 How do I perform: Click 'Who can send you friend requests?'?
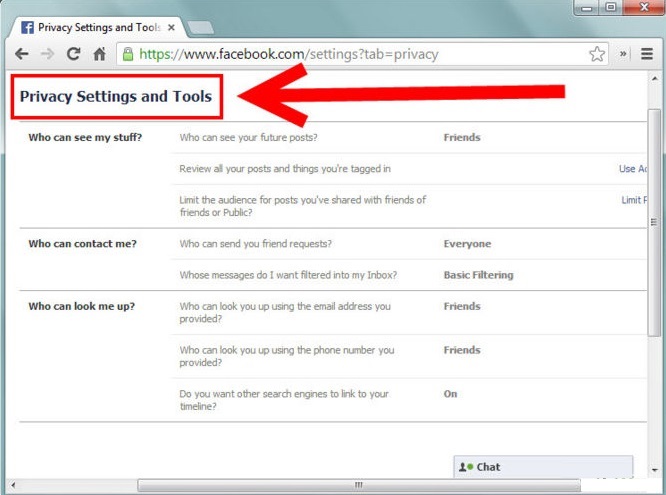(255, 244)
